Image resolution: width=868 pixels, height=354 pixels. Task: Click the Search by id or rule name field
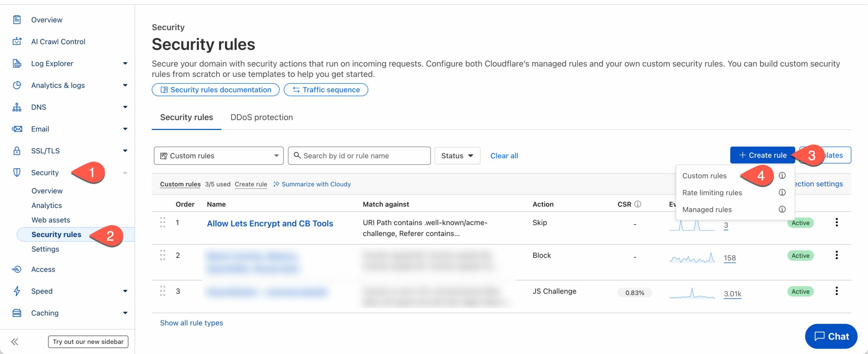[x=359, y=156]
